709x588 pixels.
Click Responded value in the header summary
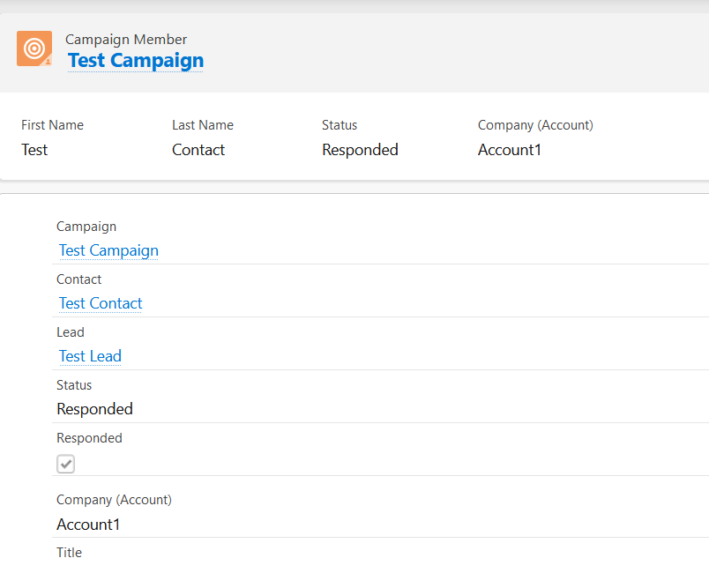pyautogui.click(x=360, y=150)
